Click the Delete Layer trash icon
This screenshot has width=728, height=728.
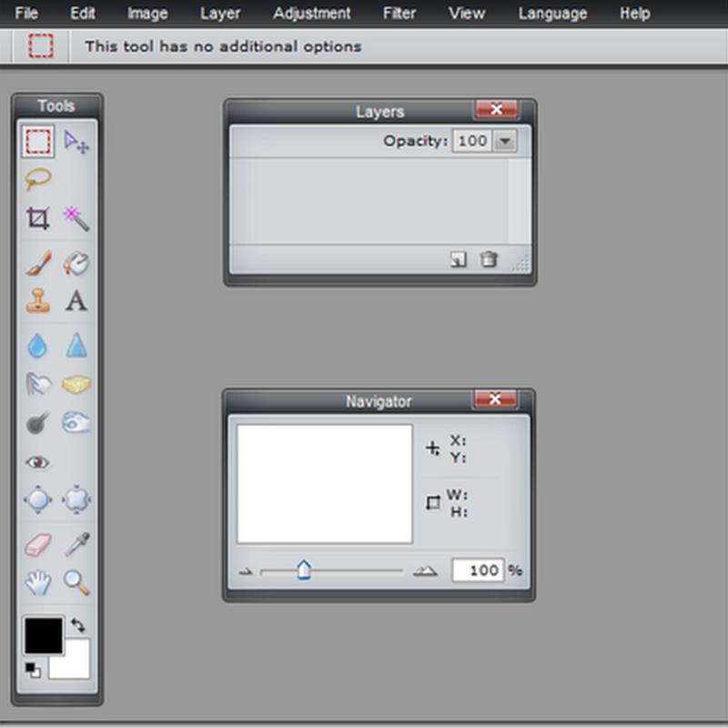[x=489, y=259]
